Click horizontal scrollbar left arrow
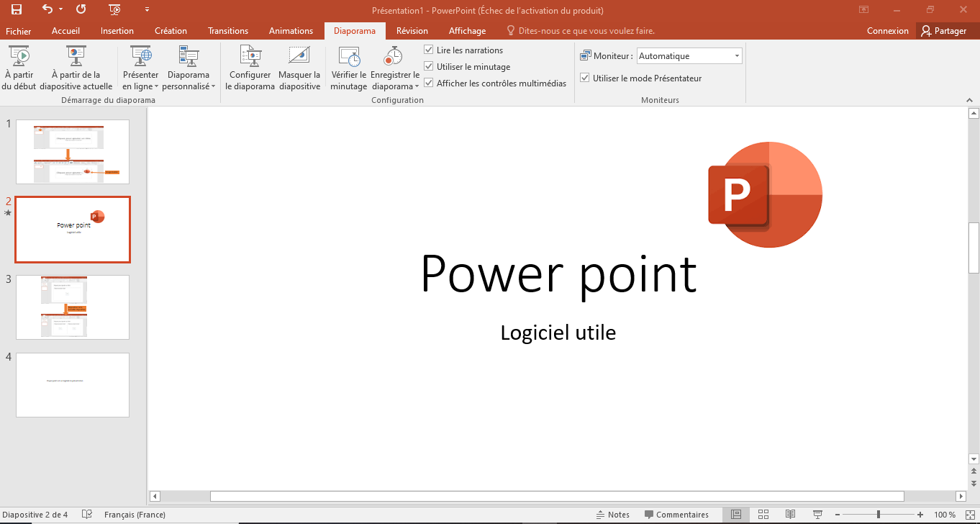Viewport: 980px width, 524px height. [x=155, y=497]
